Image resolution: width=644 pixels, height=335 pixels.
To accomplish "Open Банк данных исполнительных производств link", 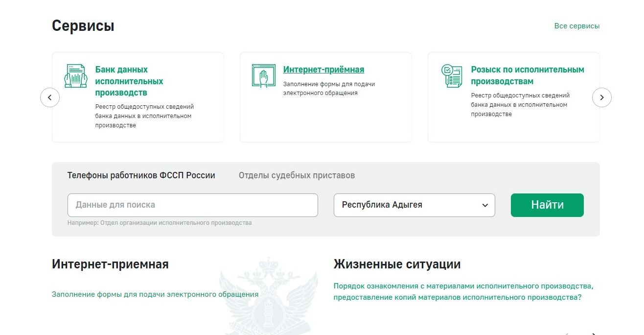I will coord(129,81).
